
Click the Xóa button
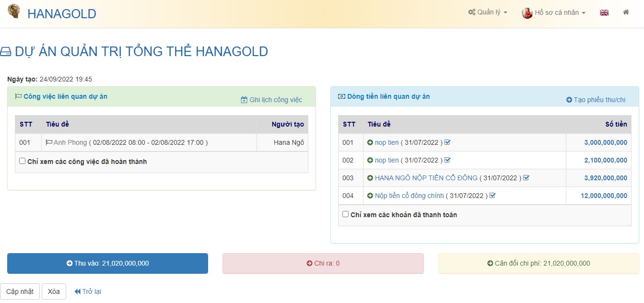54,291
